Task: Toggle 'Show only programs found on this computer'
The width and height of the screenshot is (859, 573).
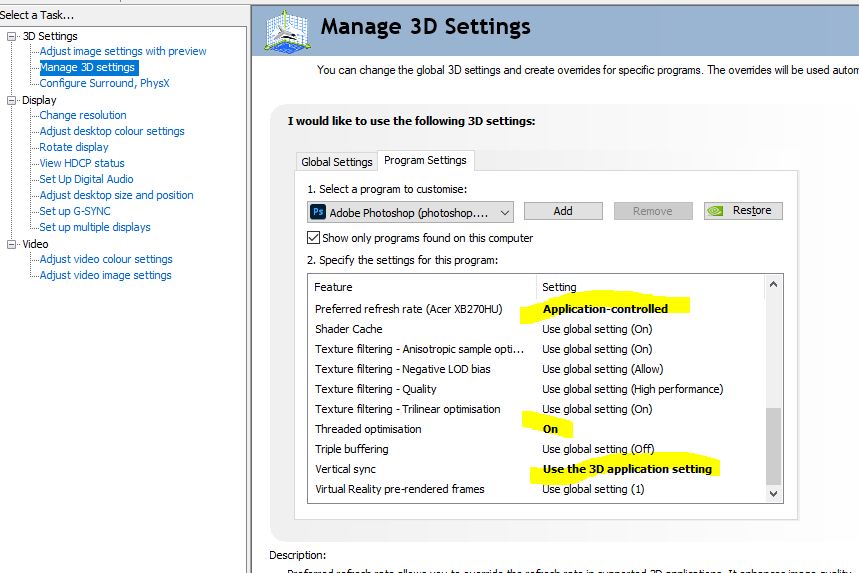Action: 314,238
